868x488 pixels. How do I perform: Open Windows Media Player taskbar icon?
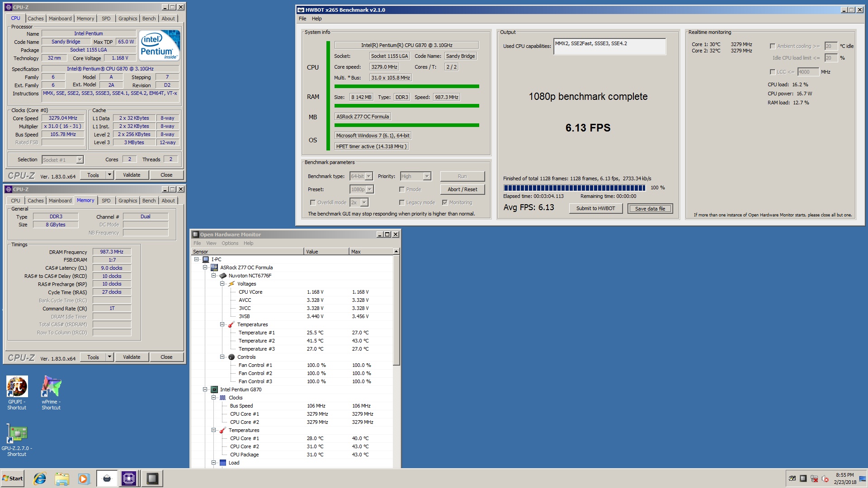point(84,479)
